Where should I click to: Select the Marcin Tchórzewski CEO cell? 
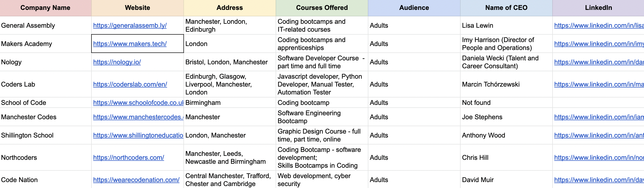point(506,84)
